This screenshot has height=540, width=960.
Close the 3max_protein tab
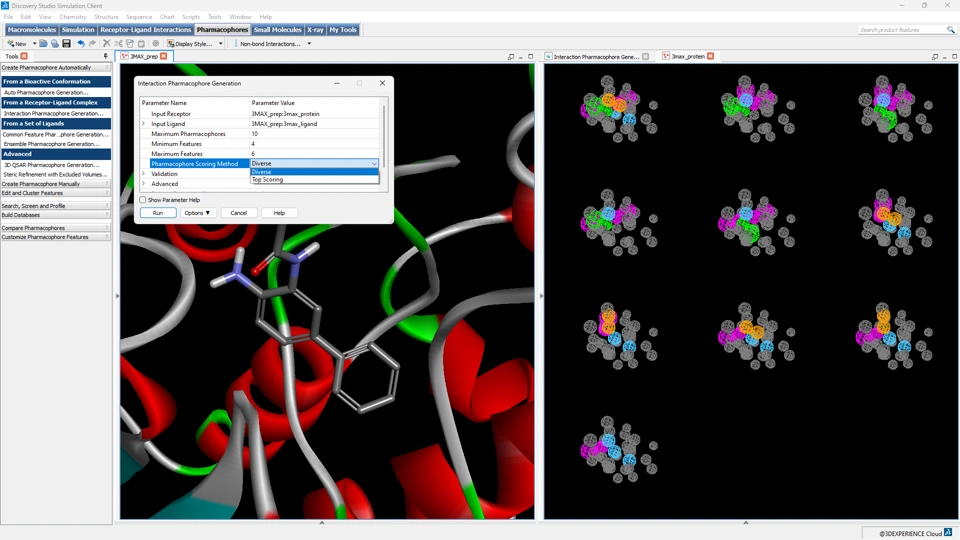click(x=711, y=56)
